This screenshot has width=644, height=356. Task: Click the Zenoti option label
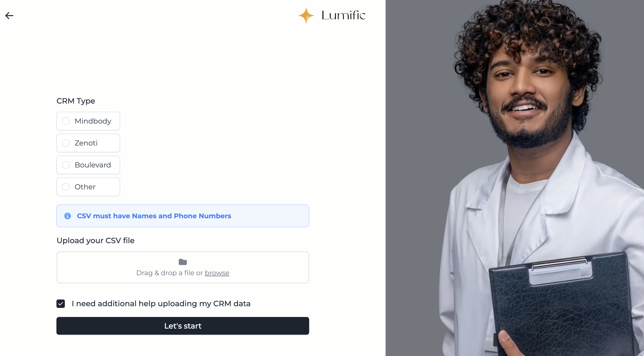pyautogui.click(x=86, y=143)
